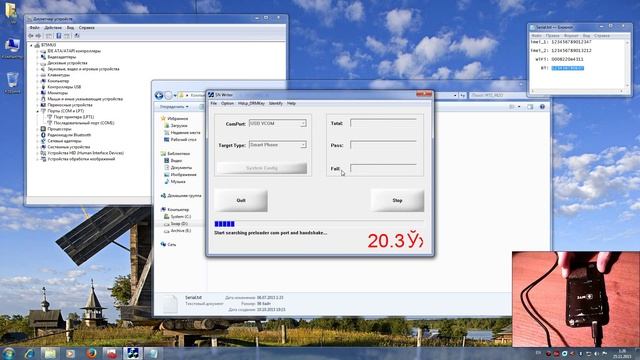The height and width of the screenshot is (360, 640).
Task: Click Радиомодули Bluetooth icon
Action: [x=43, y=135]
